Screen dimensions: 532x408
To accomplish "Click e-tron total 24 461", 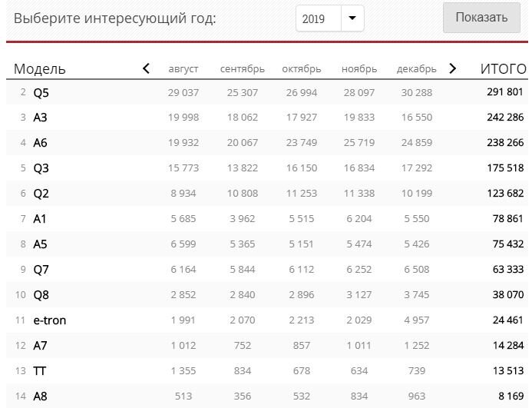I will (x=508, y=320).
